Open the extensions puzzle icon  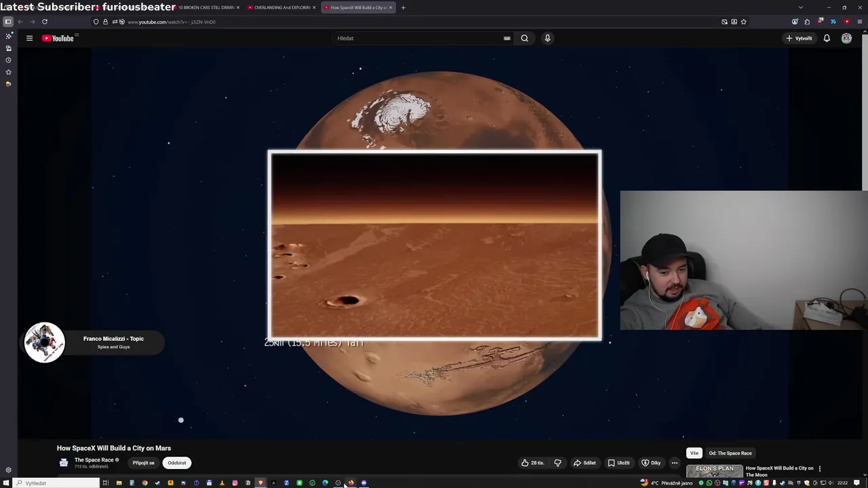pos(807,22)
